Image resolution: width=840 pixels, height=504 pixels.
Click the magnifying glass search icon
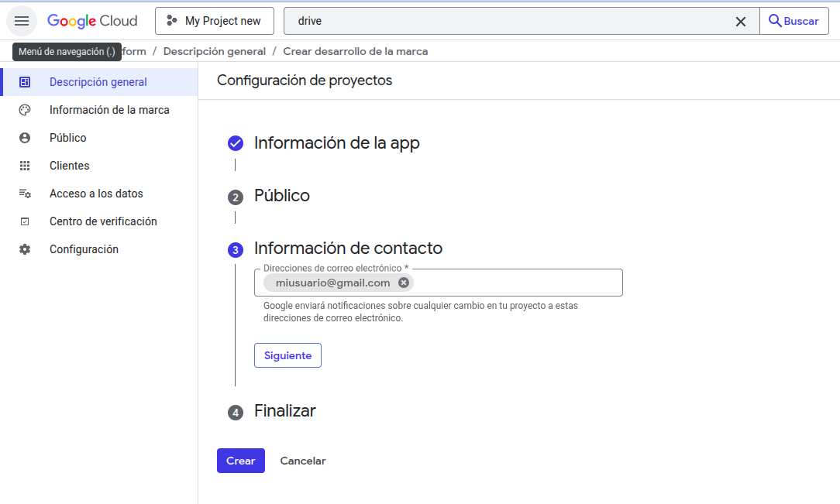tap(775, 21)
